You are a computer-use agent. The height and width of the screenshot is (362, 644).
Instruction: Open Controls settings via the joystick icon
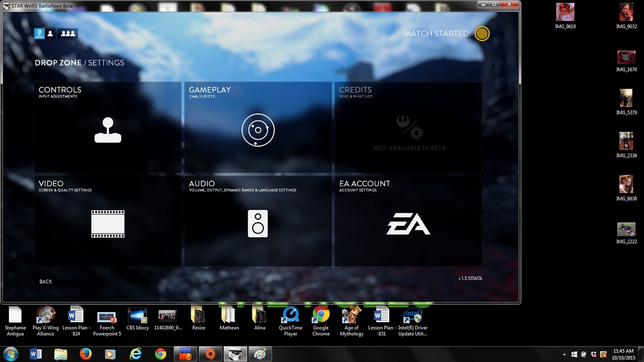[108, 130]
